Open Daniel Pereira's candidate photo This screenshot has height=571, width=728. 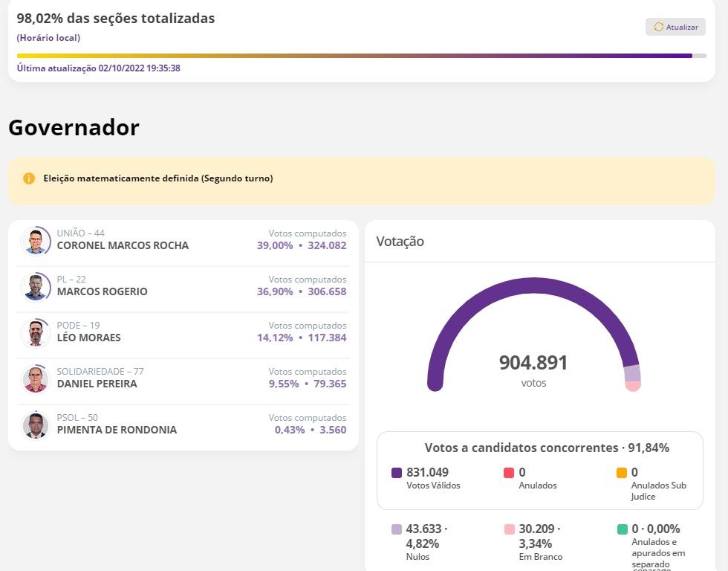36,379
